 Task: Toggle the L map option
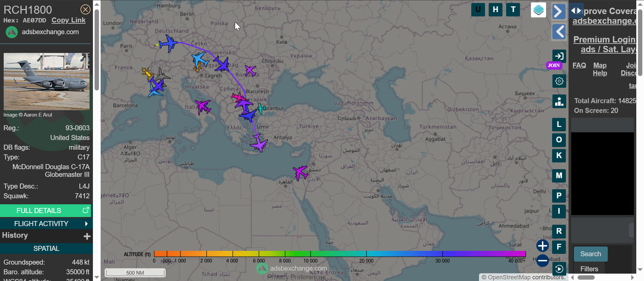click(x=559, y=125)
